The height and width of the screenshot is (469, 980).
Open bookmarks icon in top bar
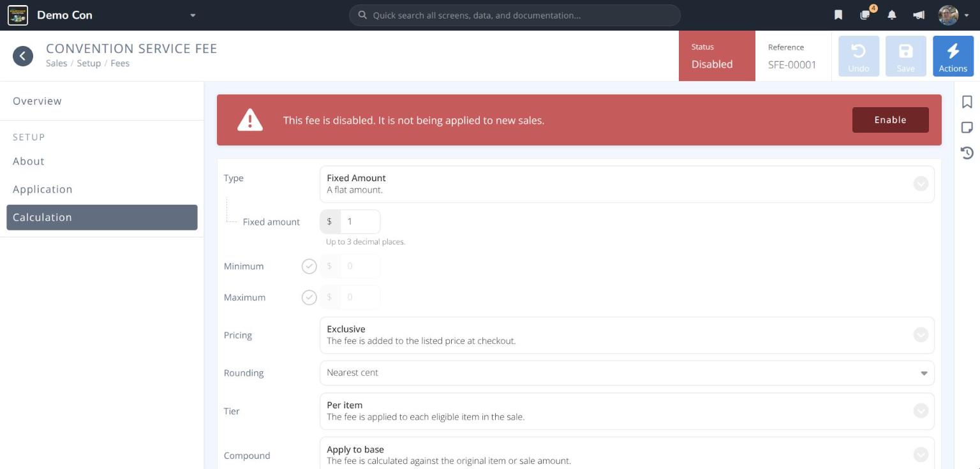[x=838, y=15]
